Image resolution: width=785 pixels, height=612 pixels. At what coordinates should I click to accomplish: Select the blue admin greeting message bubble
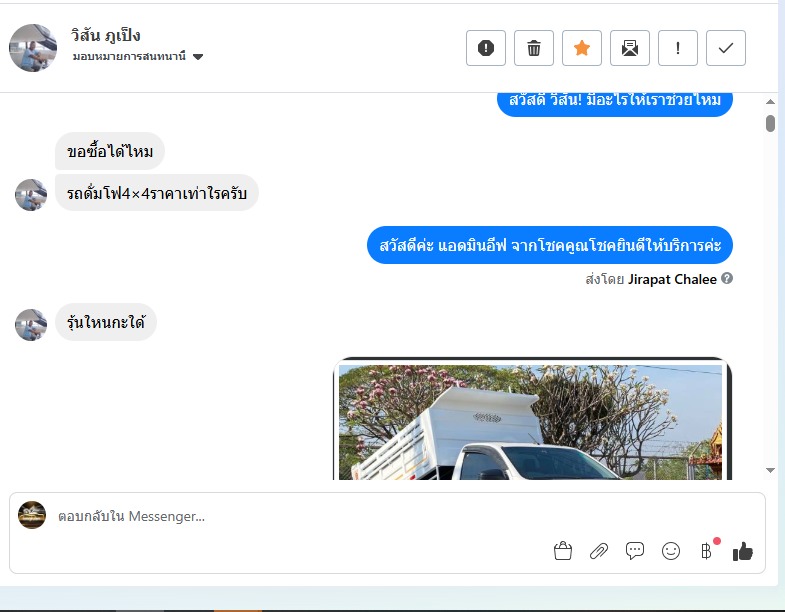[x=550, y=245]
